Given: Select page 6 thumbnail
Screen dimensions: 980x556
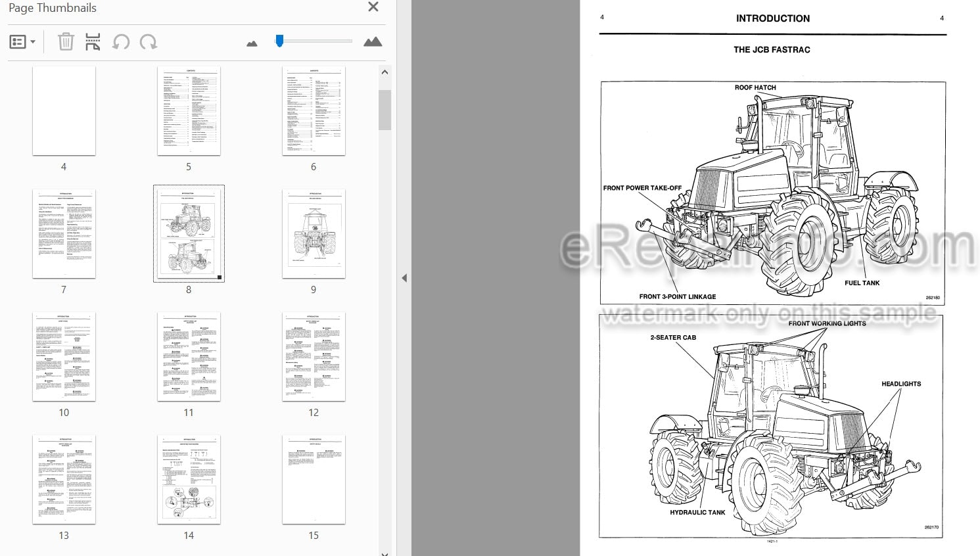Looking at the screenshot, I should point(314,110).
